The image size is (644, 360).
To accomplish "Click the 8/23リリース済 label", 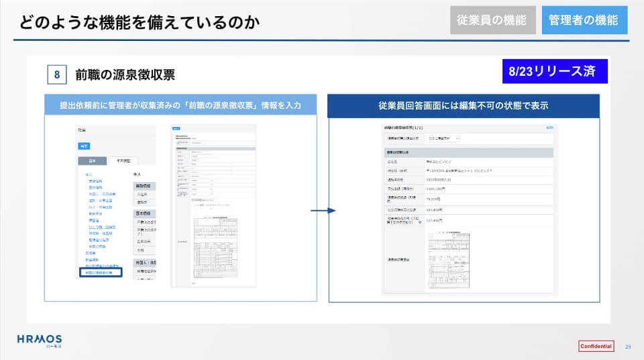I will point(554,72).
